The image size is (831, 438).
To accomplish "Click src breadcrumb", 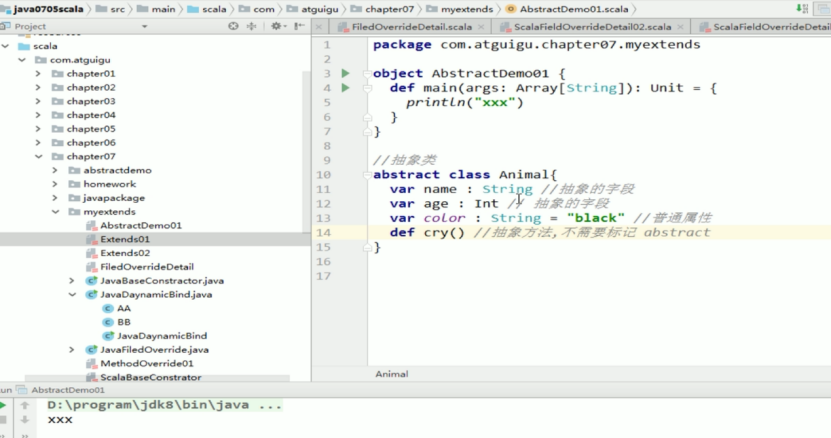I will coord(118,9).
